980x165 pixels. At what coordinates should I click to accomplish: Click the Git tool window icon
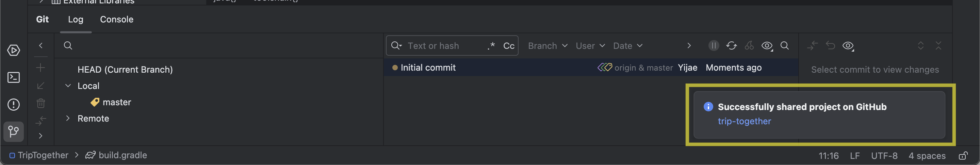[x=14, y=132]
